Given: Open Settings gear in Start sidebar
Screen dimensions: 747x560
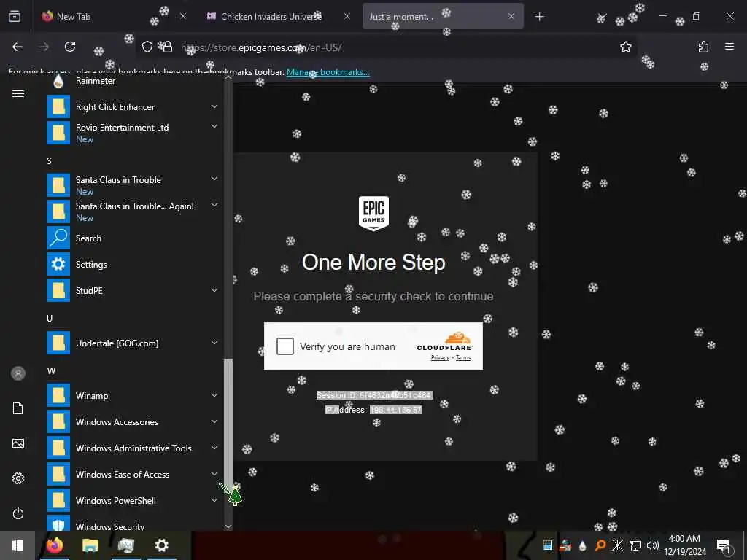Looking at the screenshot, I should pos(18,478).
